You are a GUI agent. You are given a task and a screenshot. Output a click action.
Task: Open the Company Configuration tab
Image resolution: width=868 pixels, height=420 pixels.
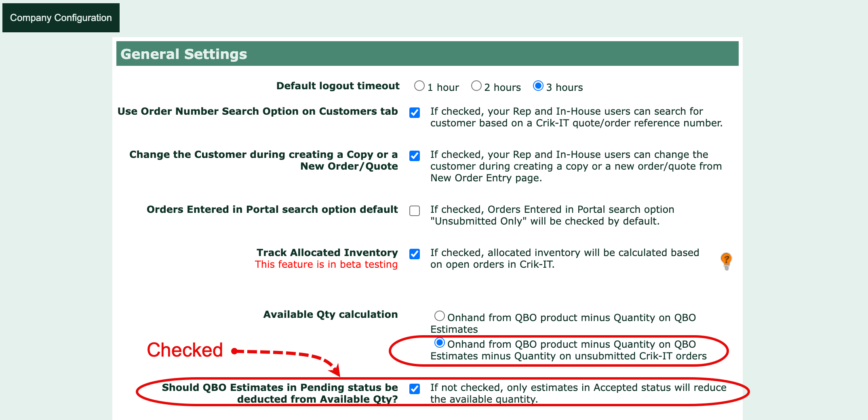61,18
